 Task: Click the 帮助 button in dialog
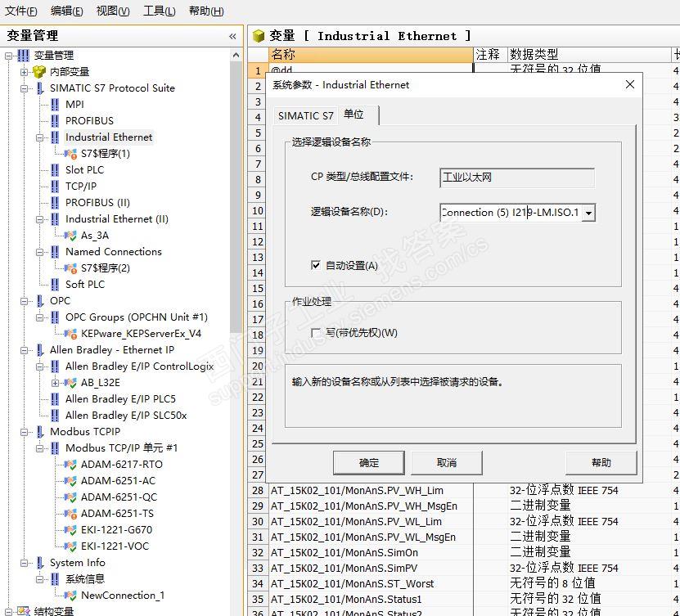click(601, 463)
